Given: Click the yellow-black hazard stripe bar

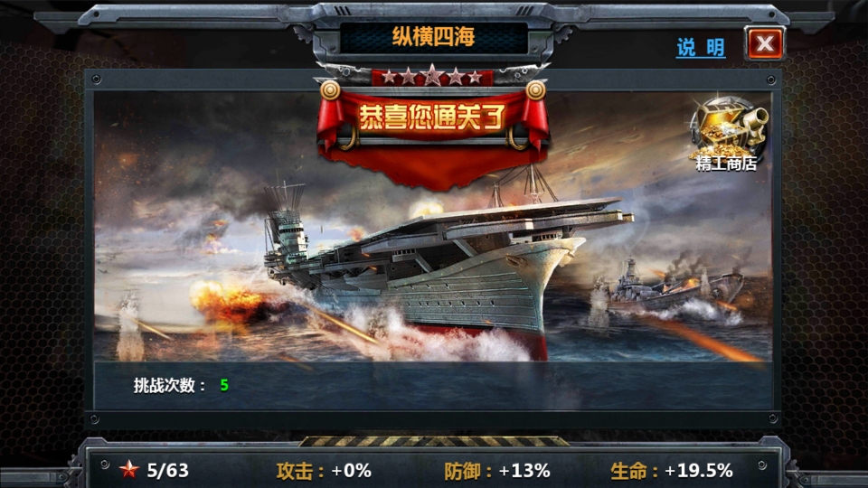Looking at the screenshot, I should [434, 441].
